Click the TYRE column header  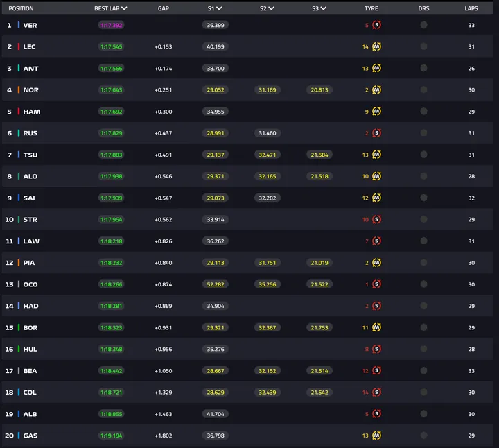[x=371, y=8]
